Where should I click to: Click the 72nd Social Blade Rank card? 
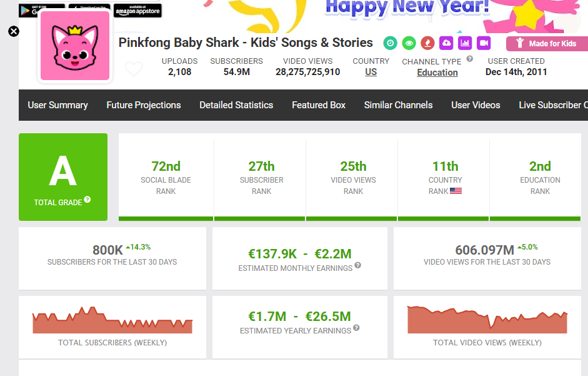pos(166,177)
